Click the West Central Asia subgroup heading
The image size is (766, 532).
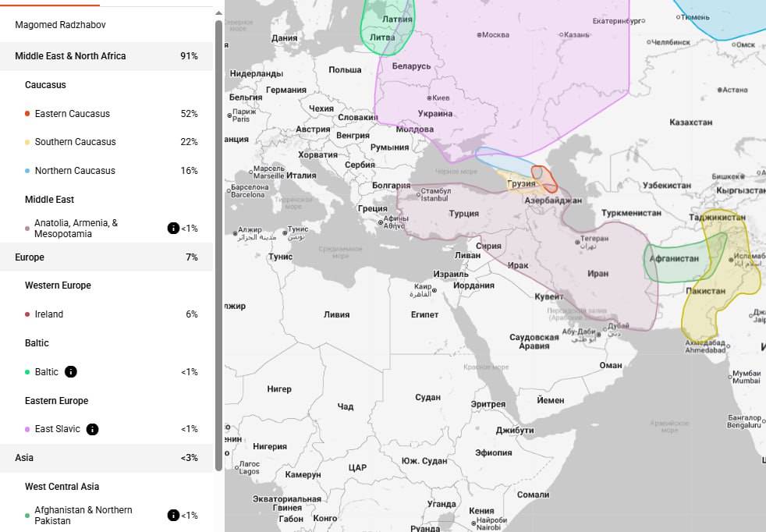point(62,487)
